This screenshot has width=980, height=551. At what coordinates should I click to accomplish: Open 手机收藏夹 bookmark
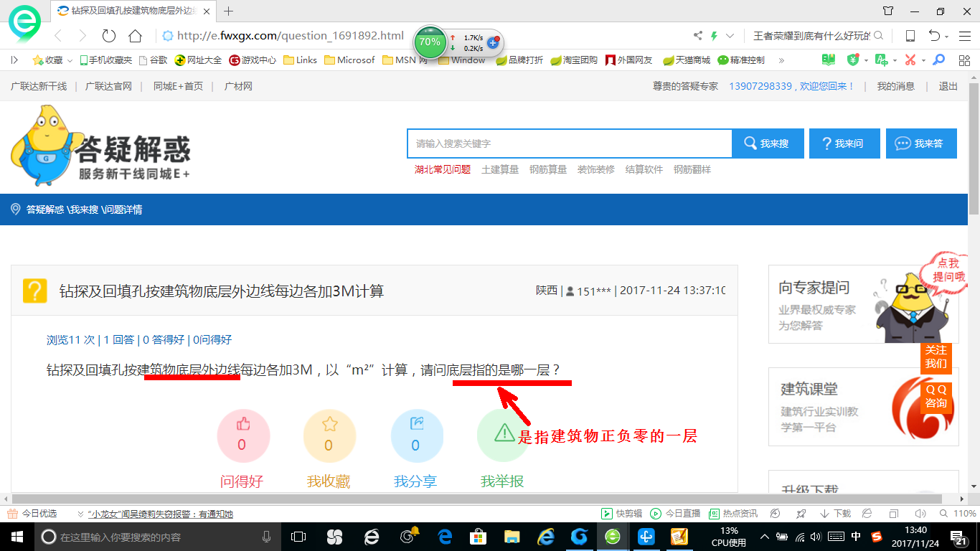(x=106, y=60)
